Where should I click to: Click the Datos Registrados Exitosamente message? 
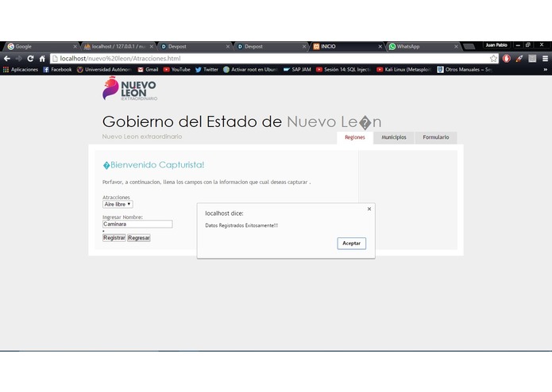(x=241, y=225)
